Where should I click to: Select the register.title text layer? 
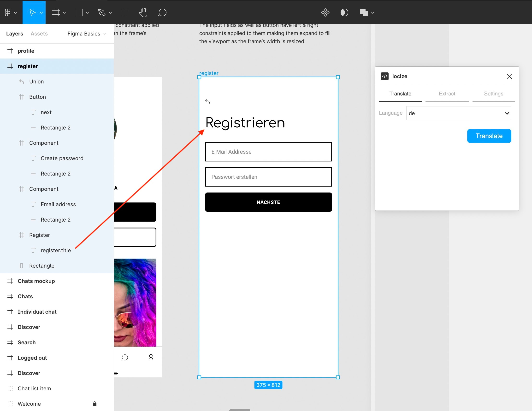(56, 250)
